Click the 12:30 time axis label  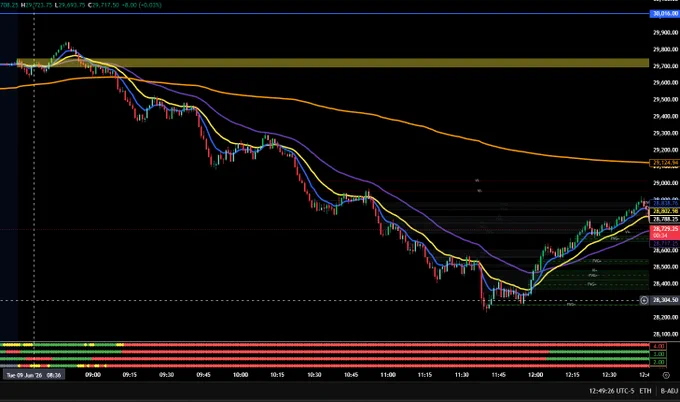pos(609,375)
